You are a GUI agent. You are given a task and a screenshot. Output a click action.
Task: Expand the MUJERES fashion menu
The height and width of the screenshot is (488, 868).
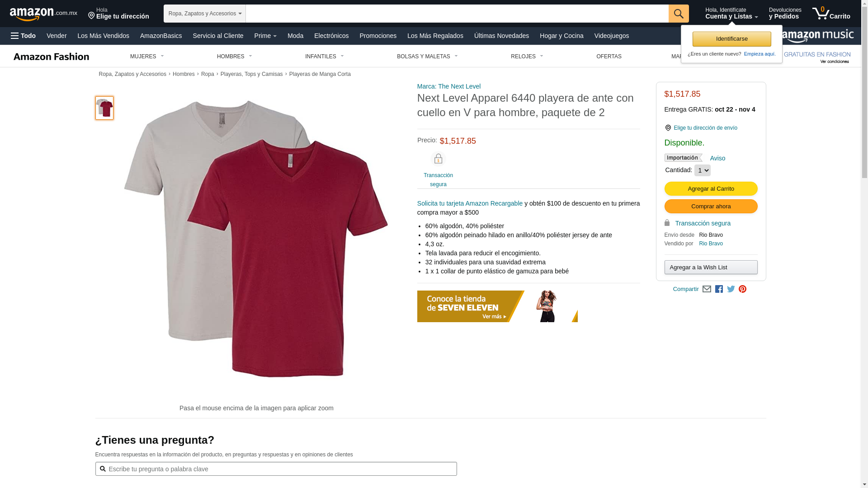point(147,56)
